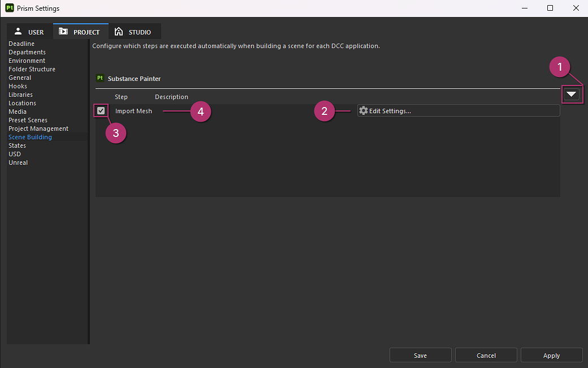Open Project Management settings
The image size is (588, 368).
38,129
